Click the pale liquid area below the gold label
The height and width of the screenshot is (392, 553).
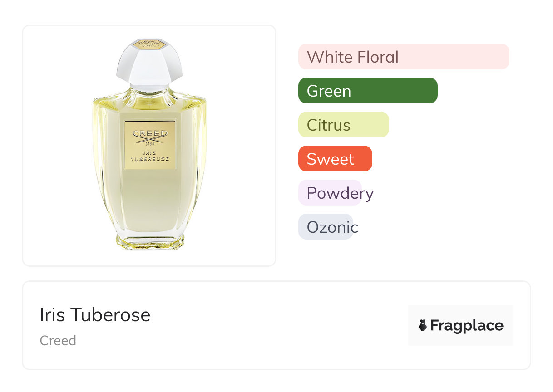[150, 200]
